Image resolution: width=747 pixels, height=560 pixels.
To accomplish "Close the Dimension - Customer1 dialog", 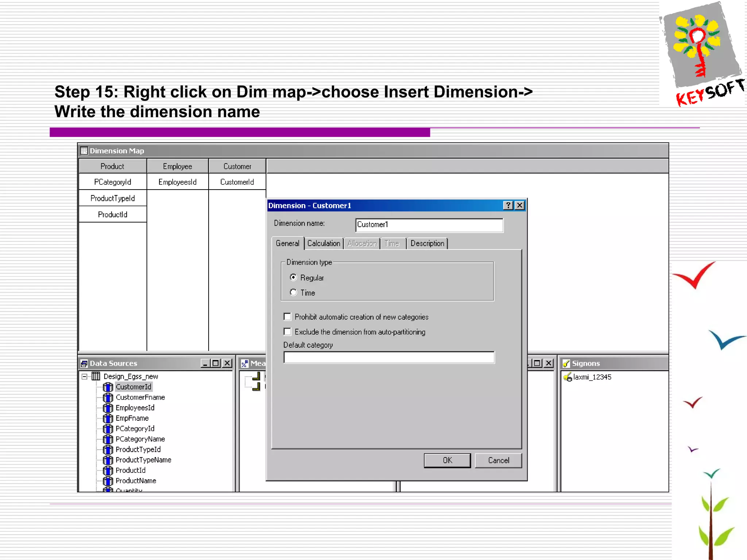I will [520, 206].
